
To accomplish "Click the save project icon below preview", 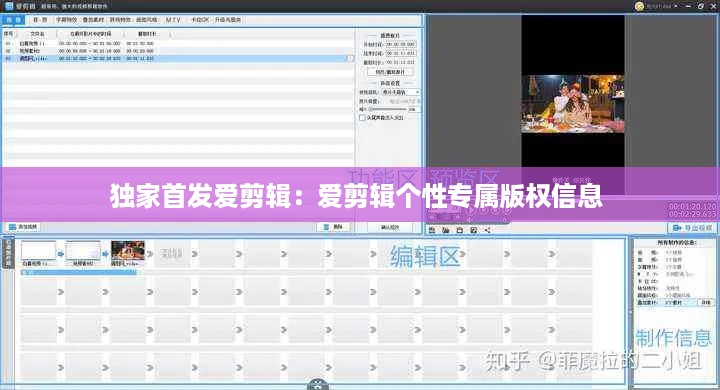I will click(460, 230).
